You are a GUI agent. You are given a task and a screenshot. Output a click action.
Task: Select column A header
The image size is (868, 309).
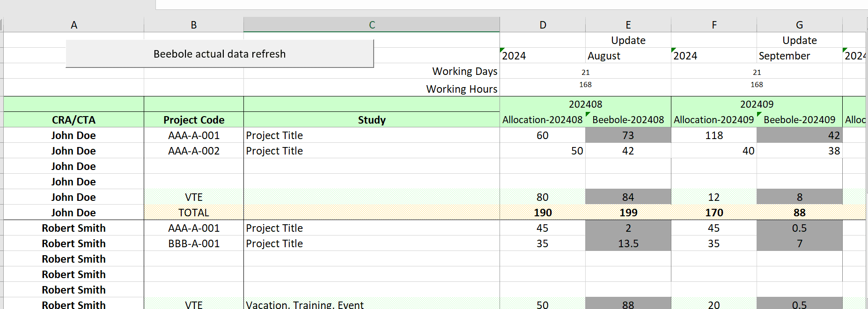tap(74, 24)
